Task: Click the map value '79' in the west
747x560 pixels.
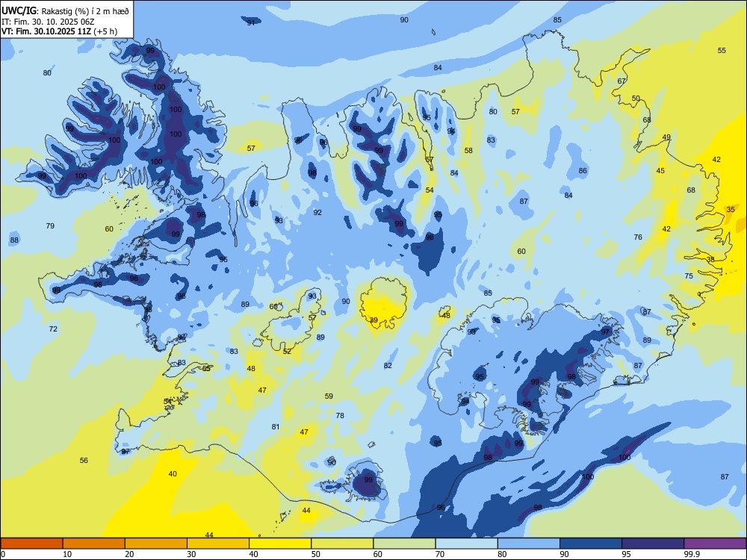Action: tap(50, 225)
